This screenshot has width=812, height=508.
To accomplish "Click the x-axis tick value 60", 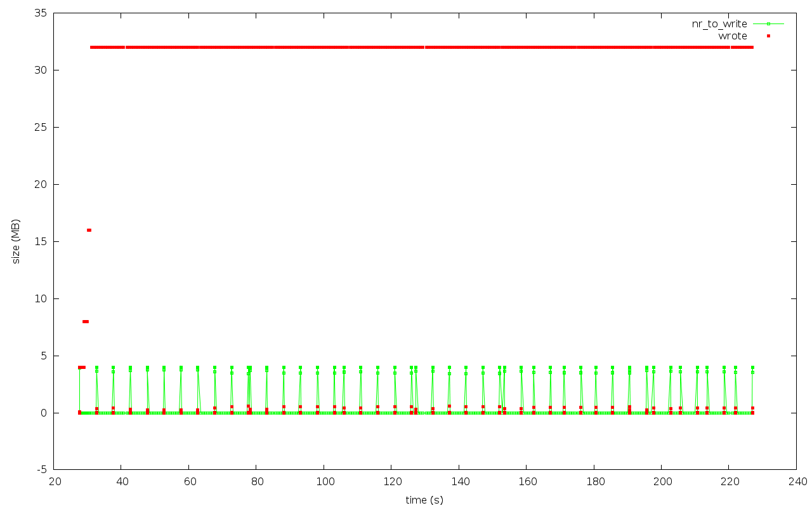I will (x=189, y=482).
